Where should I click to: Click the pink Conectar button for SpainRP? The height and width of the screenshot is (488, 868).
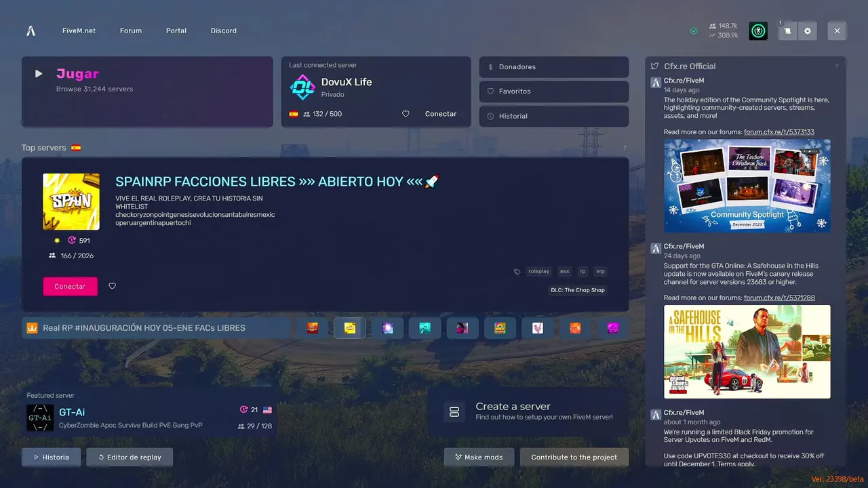pos(71,287)
